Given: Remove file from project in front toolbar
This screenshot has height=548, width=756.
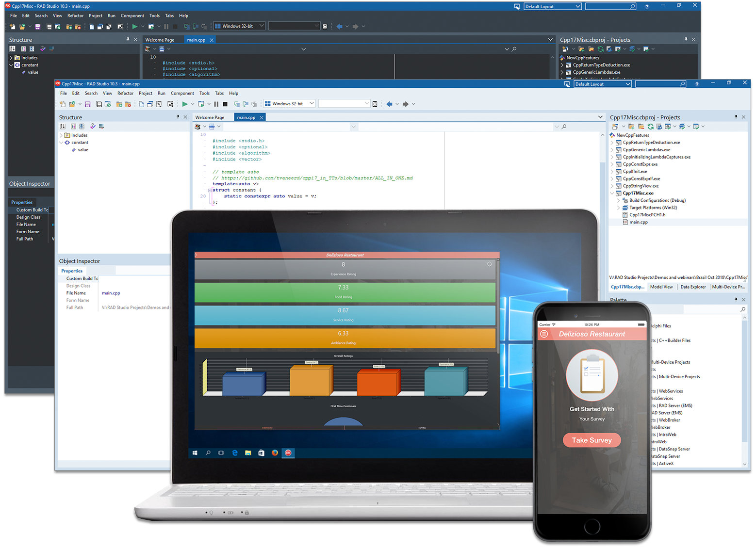Looking at the screenshot, I should [x=128, y=104].
